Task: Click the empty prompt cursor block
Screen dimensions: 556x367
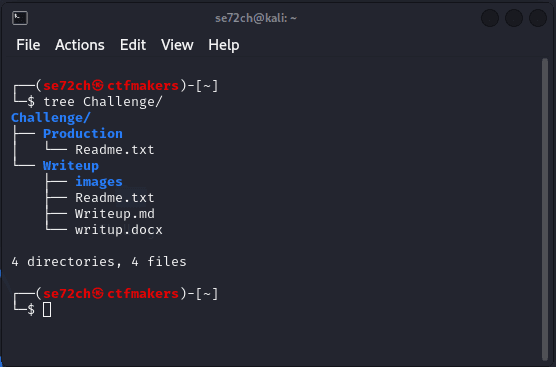Action: pyautogui.click(x=47, y=310)
